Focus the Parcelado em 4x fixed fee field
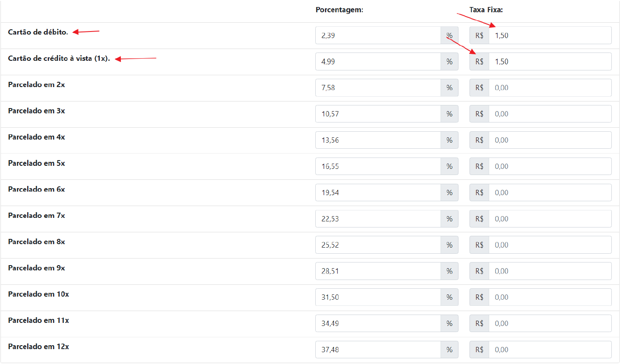Image resolution: width=621 pixels, height=364 pixels. [x=550, y=140]
